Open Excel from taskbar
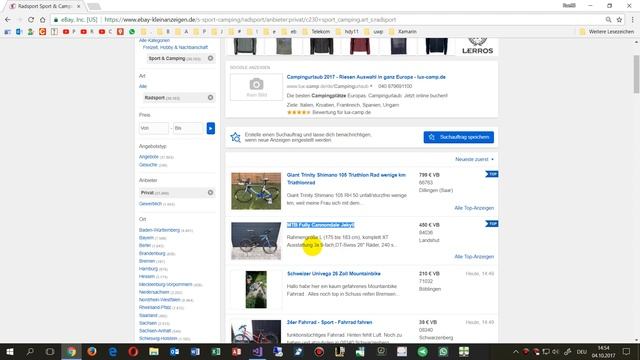Screen dimensions: 640x360 216,351
